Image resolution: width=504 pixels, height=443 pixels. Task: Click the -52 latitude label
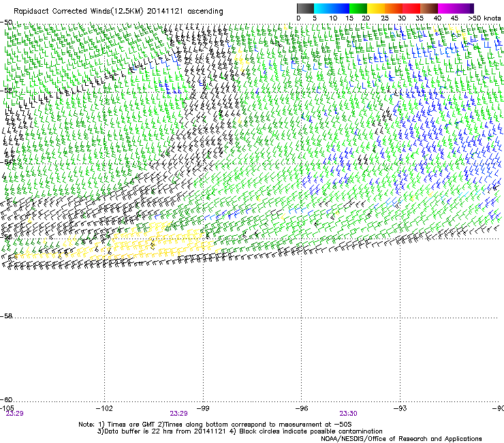coord(6,91)
